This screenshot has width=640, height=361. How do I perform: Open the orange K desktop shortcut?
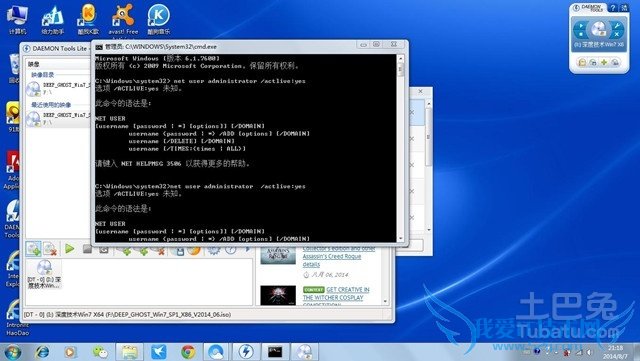click(88, 19)
